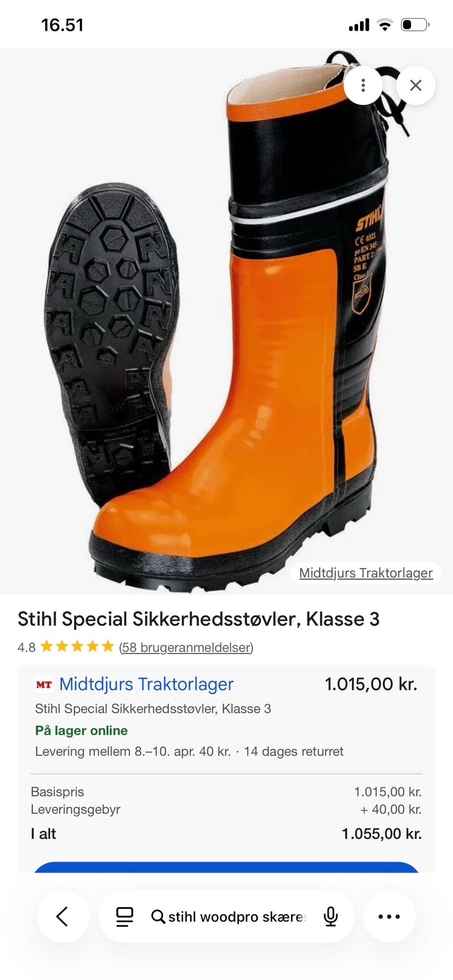Tap the Stihl boot product image

click(226, 321)
